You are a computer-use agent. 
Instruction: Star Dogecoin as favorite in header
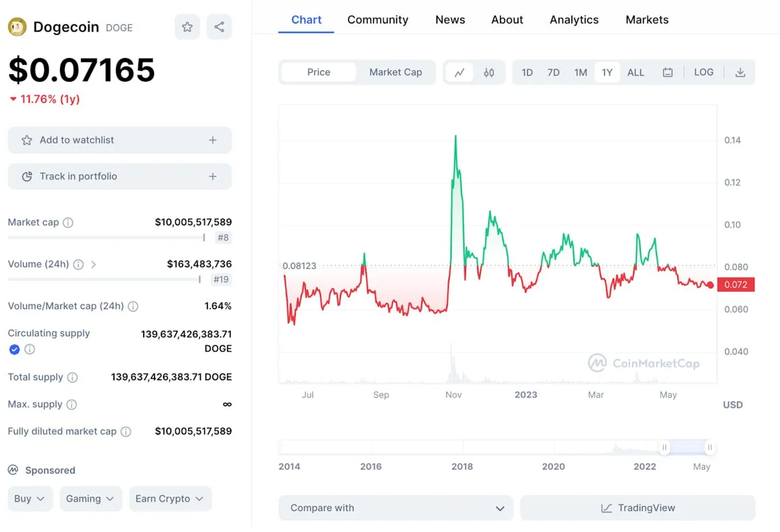(187, 27)
